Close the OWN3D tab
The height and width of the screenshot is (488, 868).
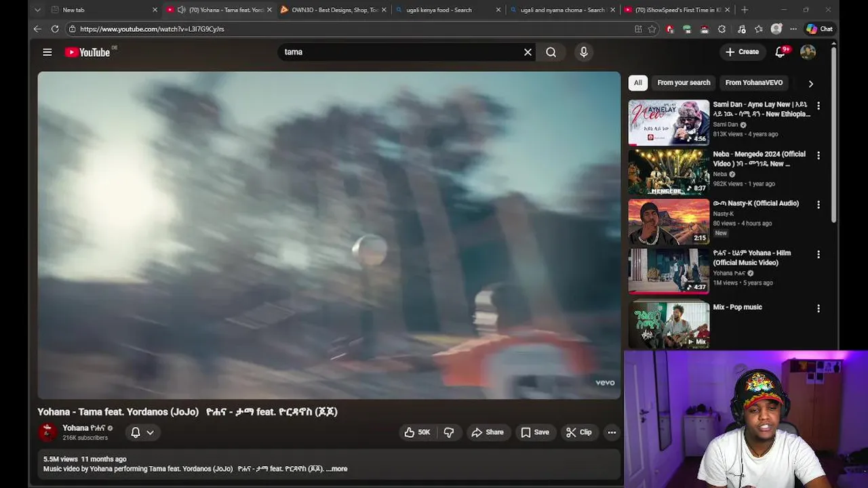[384, 9]
